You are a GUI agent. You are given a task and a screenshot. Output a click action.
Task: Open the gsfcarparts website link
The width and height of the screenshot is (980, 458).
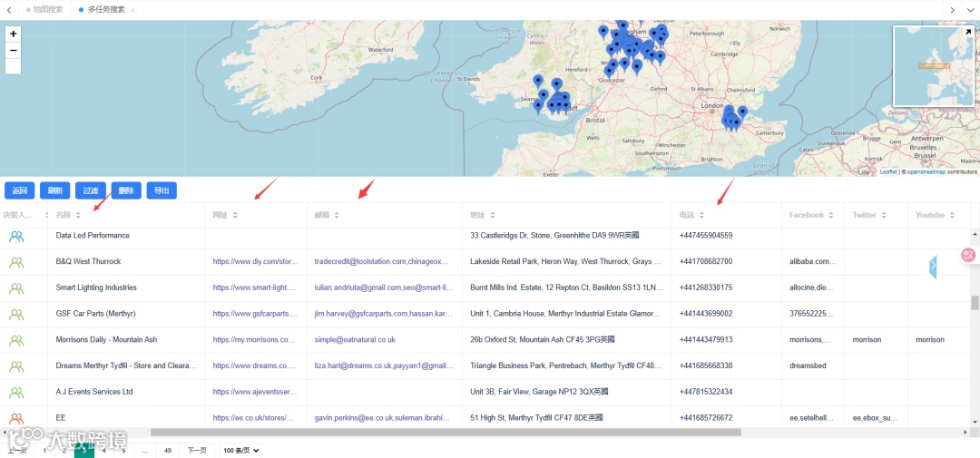click(x=254, y=314)
